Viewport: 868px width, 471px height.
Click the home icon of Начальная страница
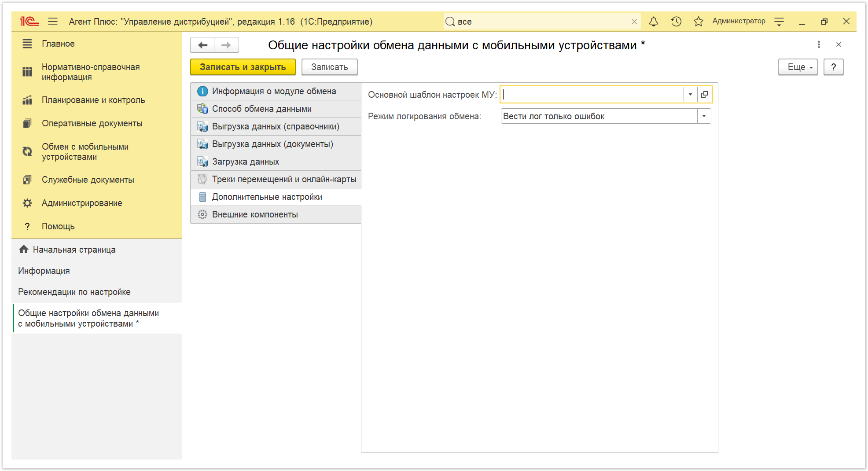(x=24, y=249)
